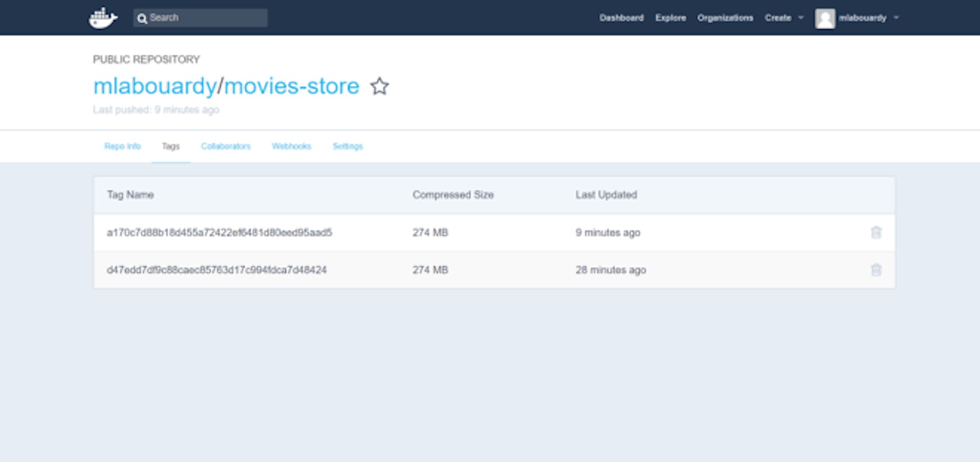Expand the Create dropdown arrow
Viewport: 980px width, 462px height.
point(801,17)
